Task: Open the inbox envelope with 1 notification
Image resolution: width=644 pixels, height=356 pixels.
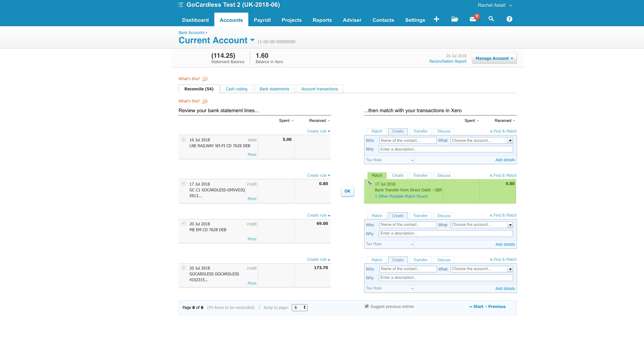Action: coord(473,19)
